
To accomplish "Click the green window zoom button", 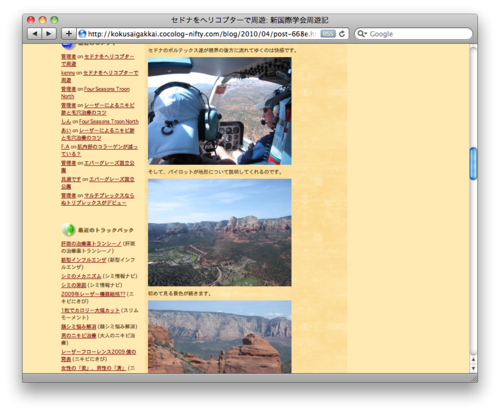I will (x=54, y=20).
